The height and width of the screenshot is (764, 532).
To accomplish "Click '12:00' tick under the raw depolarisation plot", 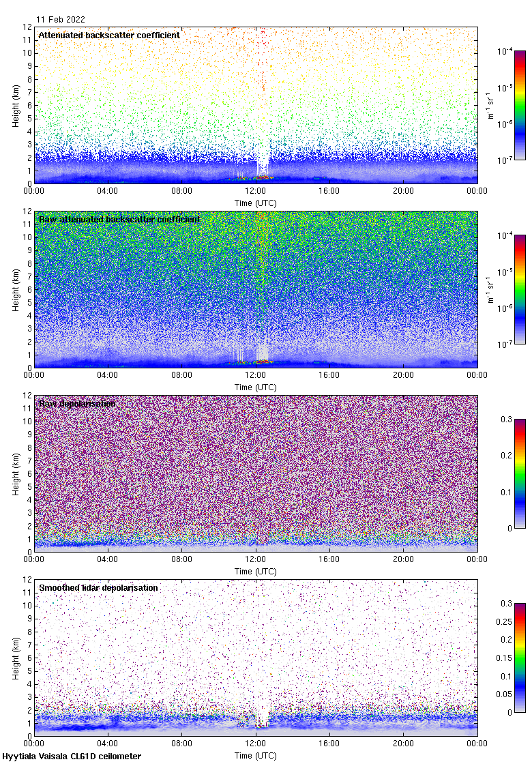I will click(x=255, y=559).
